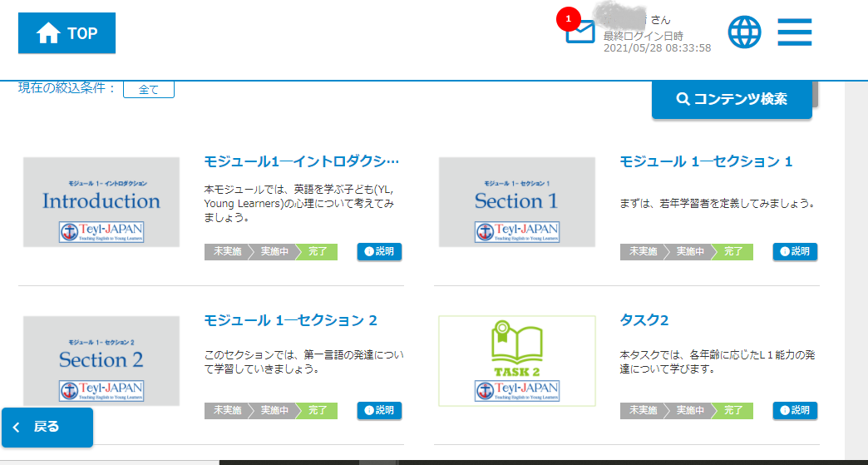
Task: Go back using the 戻る button
Action: [47, 428]
